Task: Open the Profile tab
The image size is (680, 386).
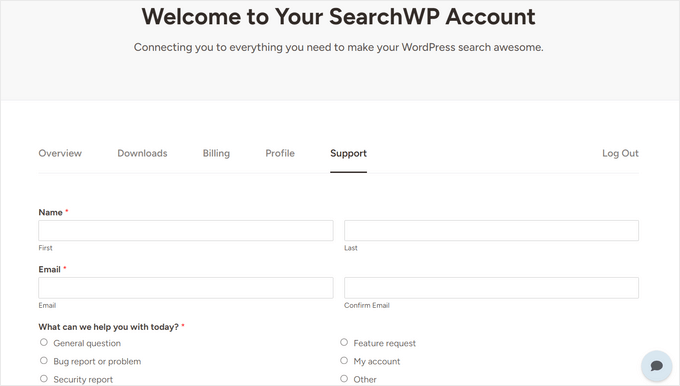Action: point(280,153)
